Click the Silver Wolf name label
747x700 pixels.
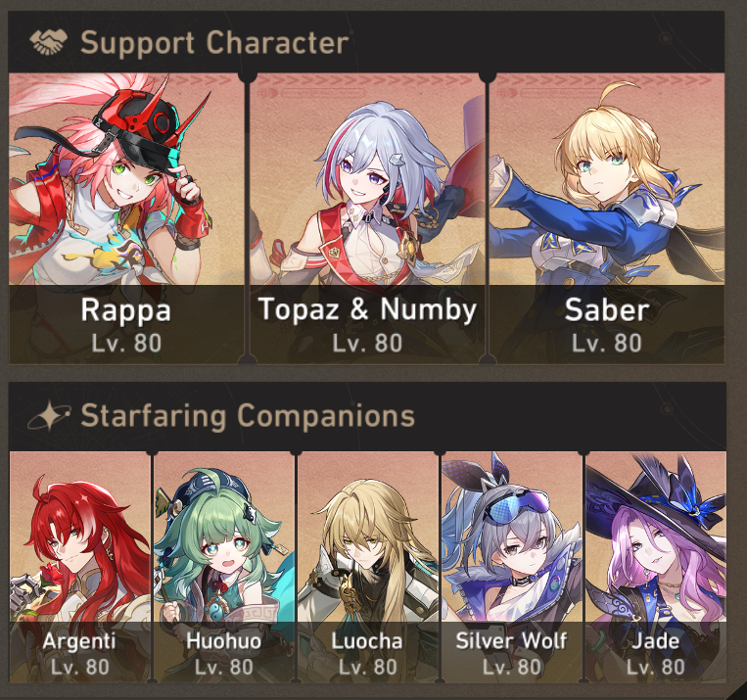[512, 641]
